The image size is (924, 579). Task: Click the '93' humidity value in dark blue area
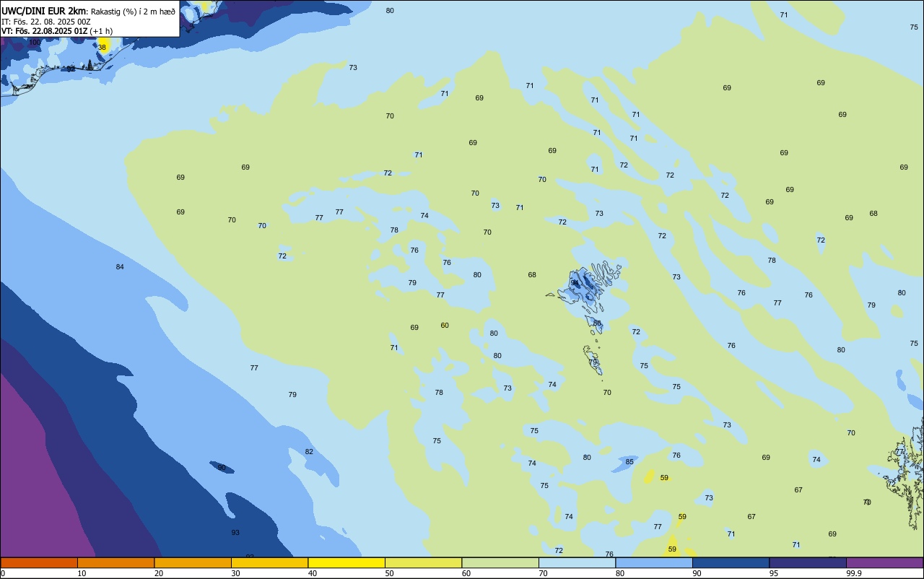tap(235, 533)
